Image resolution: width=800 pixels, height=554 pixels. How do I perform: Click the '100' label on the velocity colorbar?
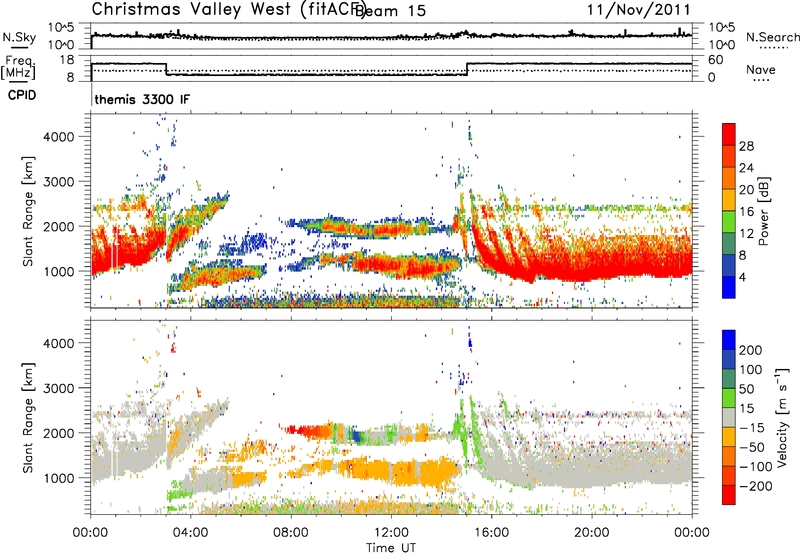[751, 370]
